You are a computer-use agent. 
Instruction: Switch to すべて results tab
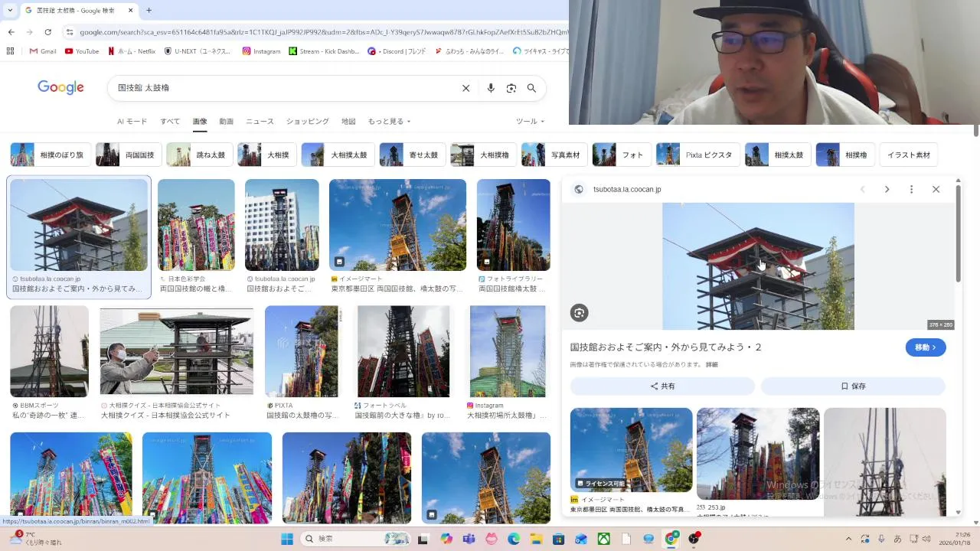click(x=170, y=122)
